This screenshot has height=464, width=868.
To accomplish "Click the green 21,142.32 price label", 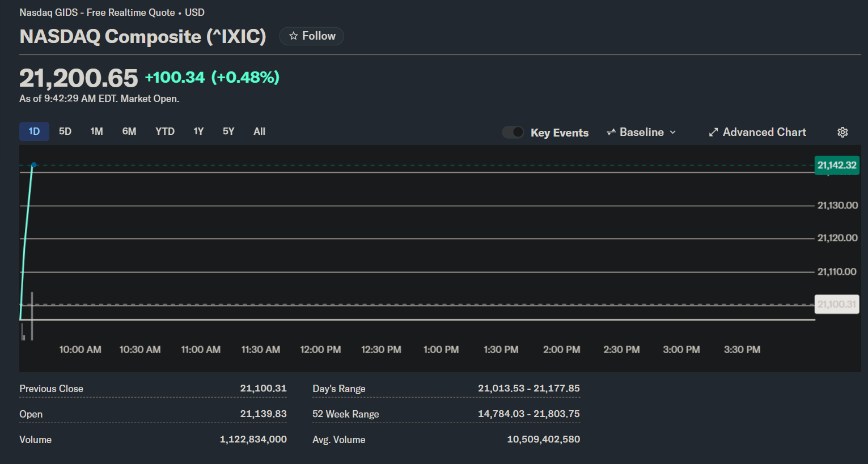I will [837, 165].
